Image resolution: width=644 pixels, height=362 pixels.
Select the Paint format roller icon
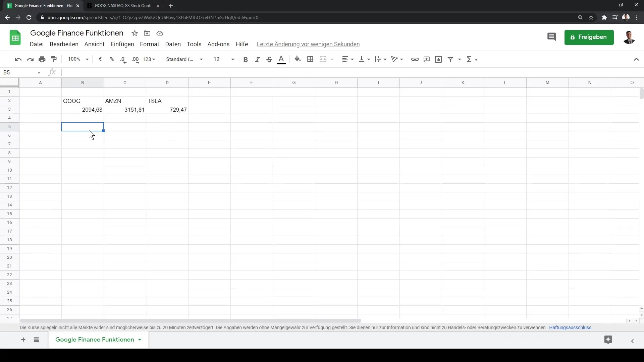[54, 59]
